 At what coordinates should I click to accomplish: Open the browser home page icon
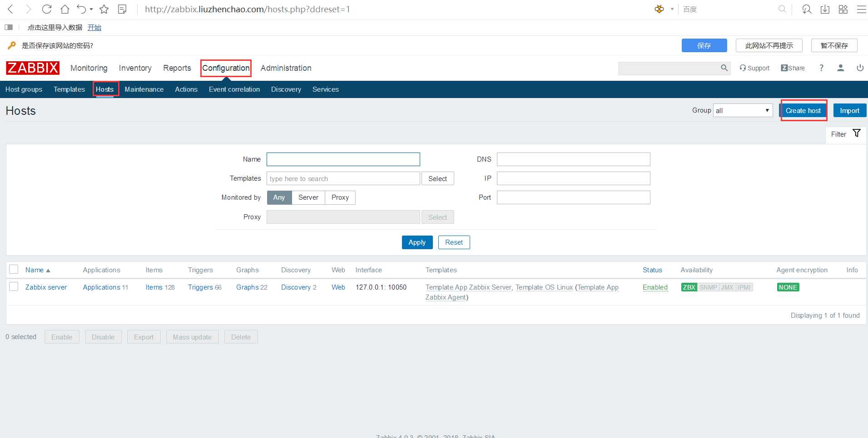65,9
